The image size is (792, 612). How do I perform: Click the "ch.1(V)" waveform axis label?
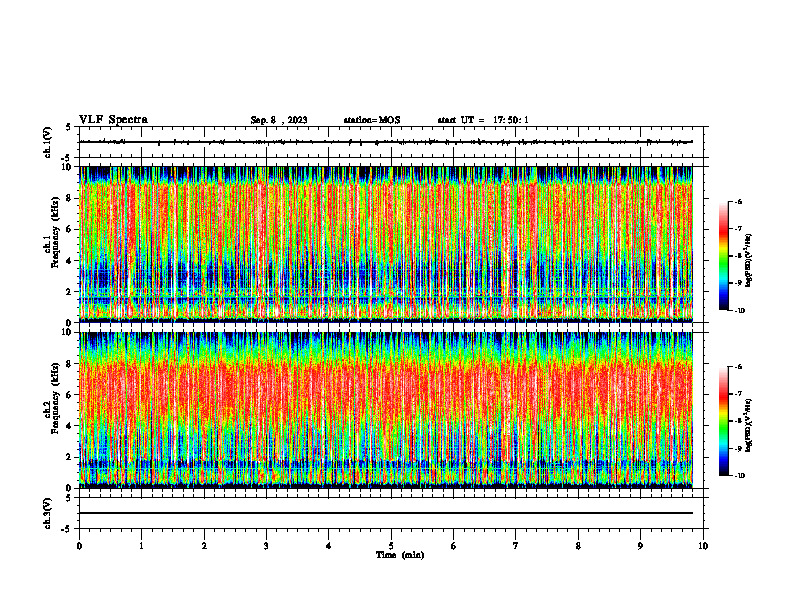click(x=47, y=142)
